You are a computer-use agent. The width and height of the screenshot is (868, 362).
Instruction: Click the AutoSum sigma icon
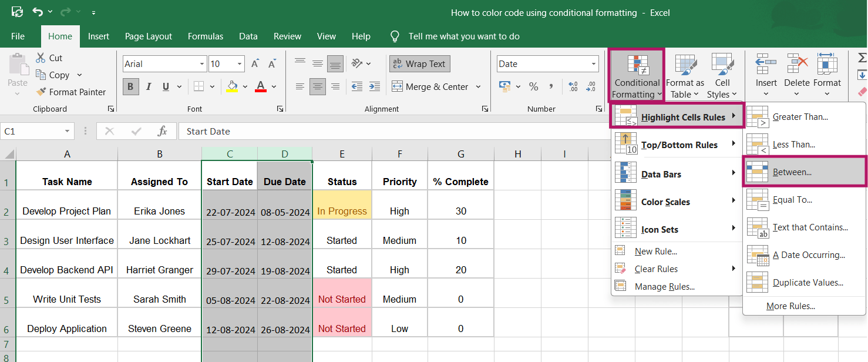862,58
